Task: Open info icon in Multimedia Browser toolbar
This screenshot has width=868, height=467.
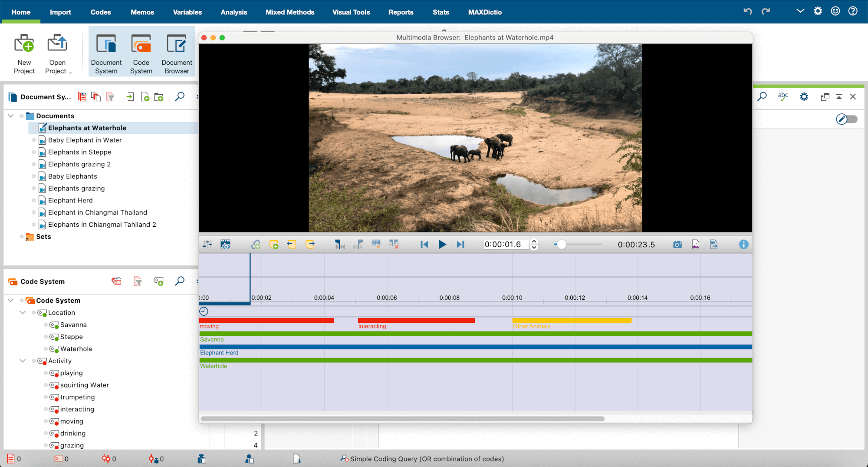Action: click(743, 245)
